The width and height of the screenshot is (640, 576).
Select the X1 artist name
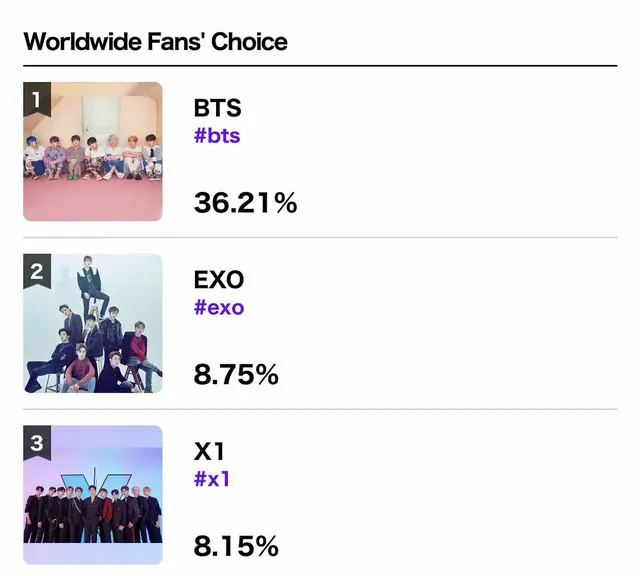click(209, 451)
